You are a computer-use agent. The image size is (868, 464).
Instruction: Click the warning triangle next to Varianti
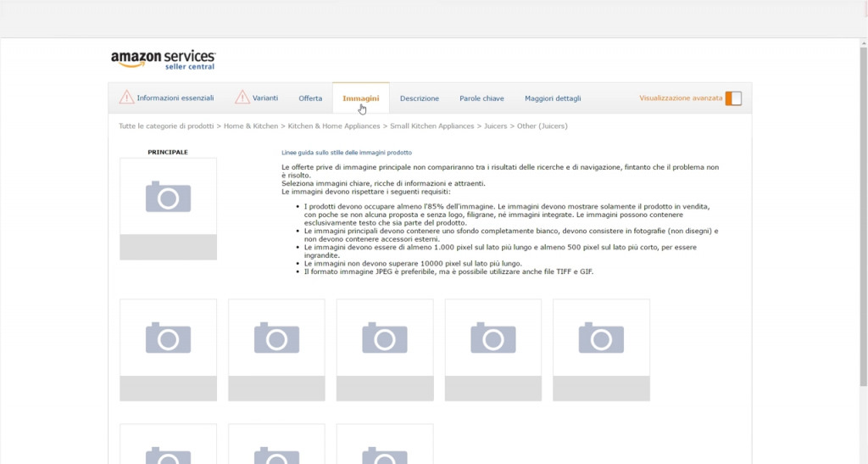(242, 98)
